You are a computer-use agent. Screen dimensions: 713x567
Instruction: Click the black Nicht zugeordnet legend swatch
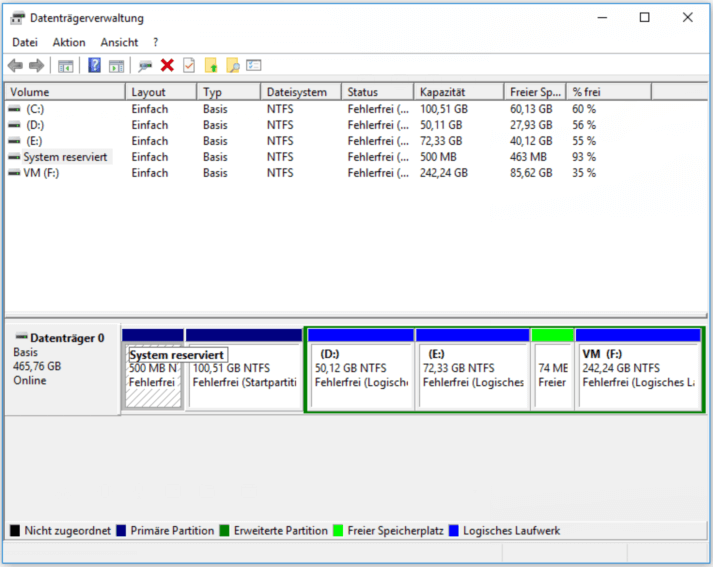pos(15,531)
